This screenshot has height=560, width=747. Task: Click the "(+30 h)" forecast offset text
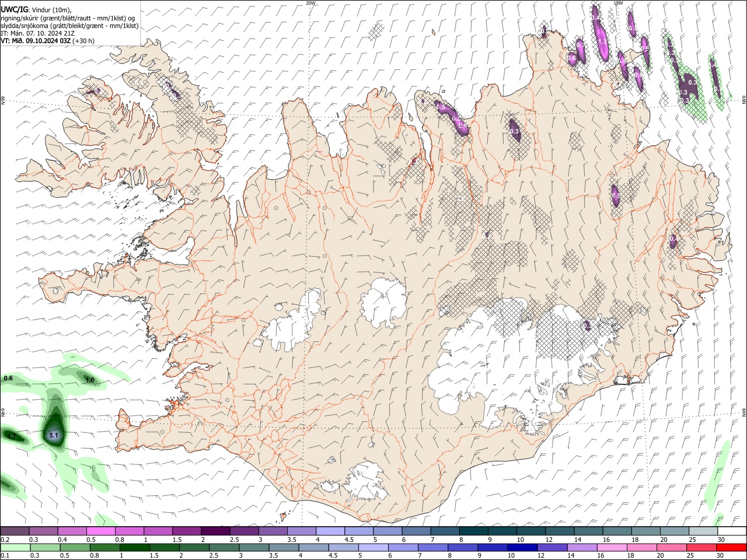click(x=83, y=41)
